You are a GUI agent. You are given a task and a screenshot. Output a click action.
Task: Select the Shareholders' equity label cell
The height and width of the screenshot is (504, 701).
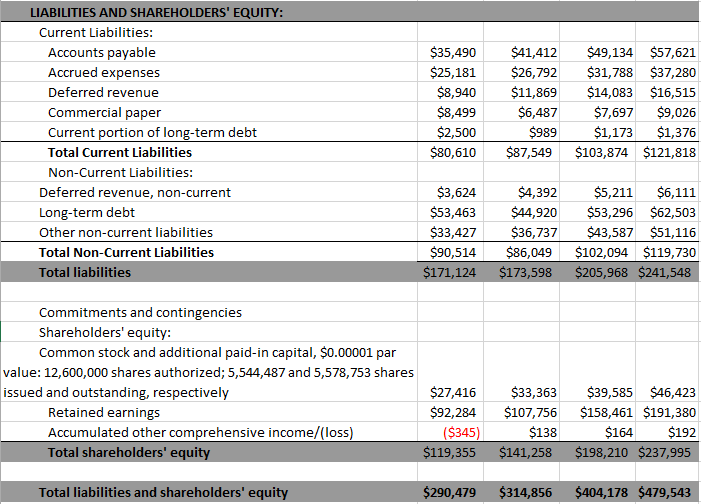coord(105,332)
